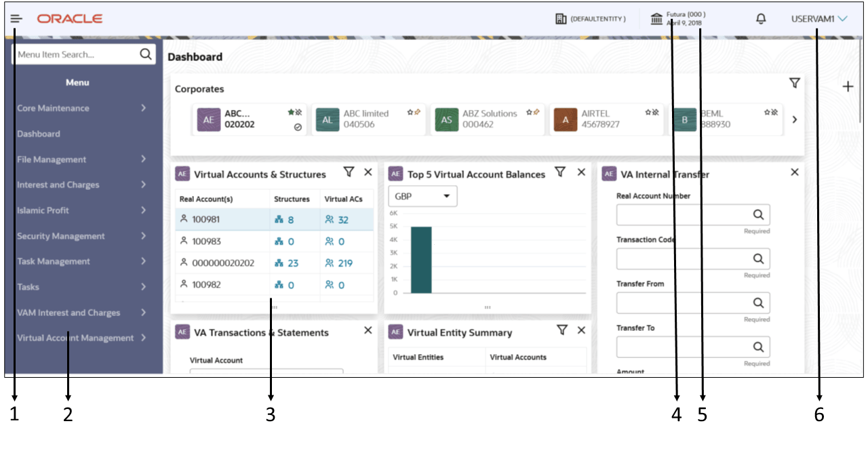Click the 23 structures link
Image resolution: width=868 pixels, height=451 pixels.
click(286, 263)
